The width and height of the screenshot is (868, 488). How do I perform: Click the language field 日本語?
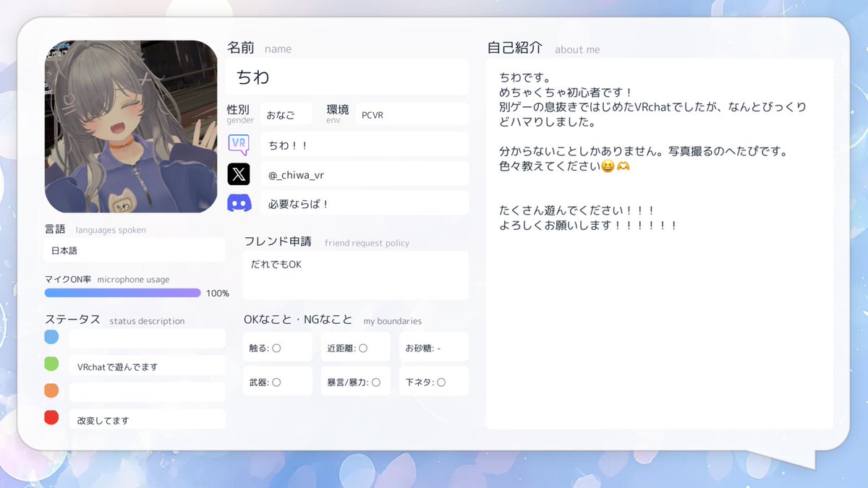click(x=135, y=250)
